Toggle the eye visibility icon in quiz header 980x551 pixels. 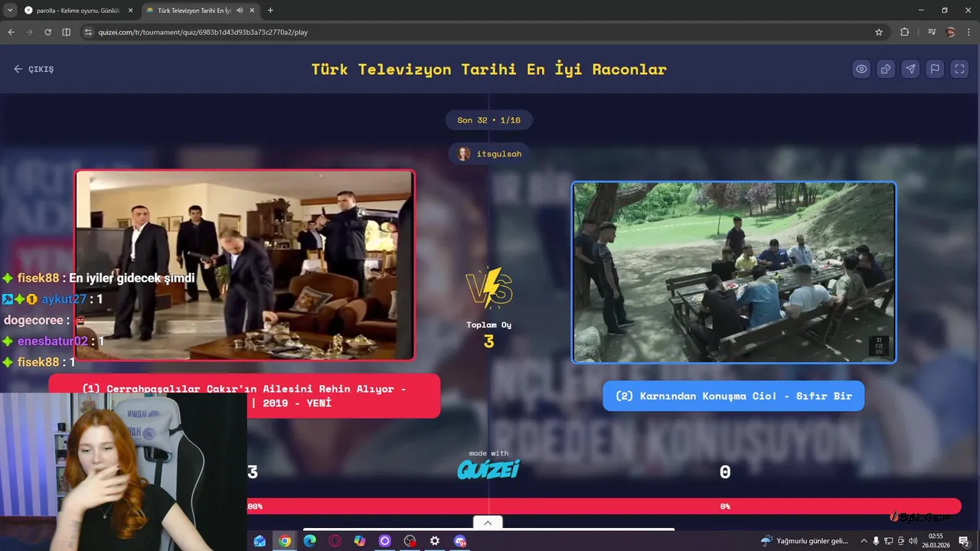click(x=861, y=69)
